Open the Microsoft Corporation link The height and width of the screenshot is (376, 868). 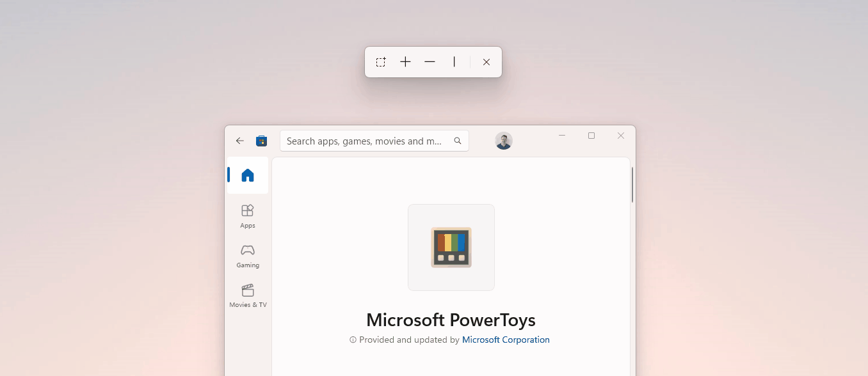(506, 340)
